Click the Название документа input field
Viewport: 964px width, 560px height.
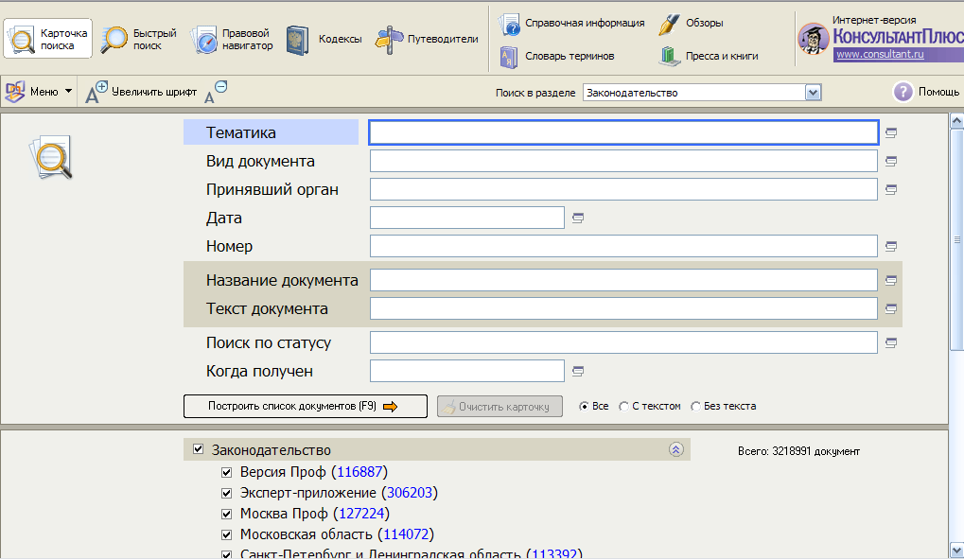point(623,280)
